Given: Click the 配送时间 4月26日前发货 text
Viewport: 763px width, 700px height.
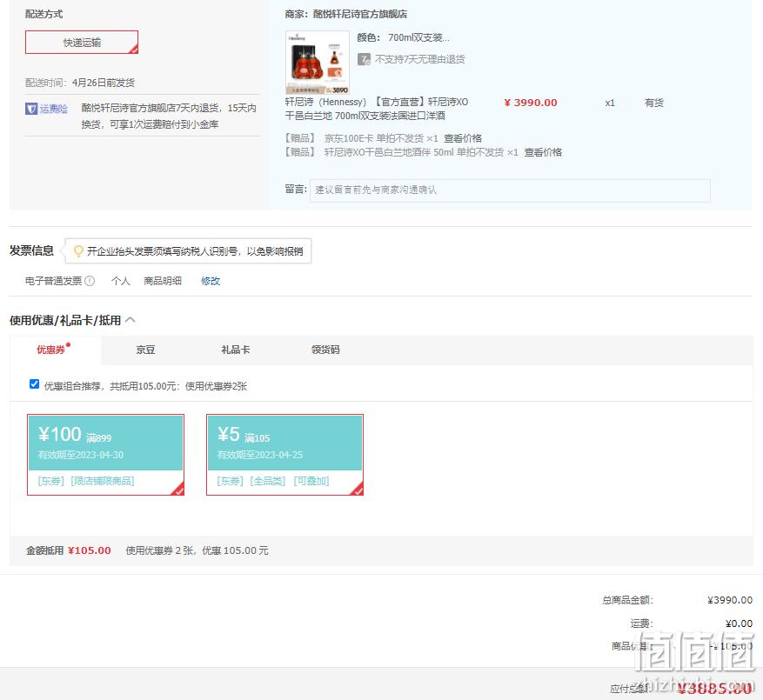Looking at the screenshot, I should click(80, 83).
